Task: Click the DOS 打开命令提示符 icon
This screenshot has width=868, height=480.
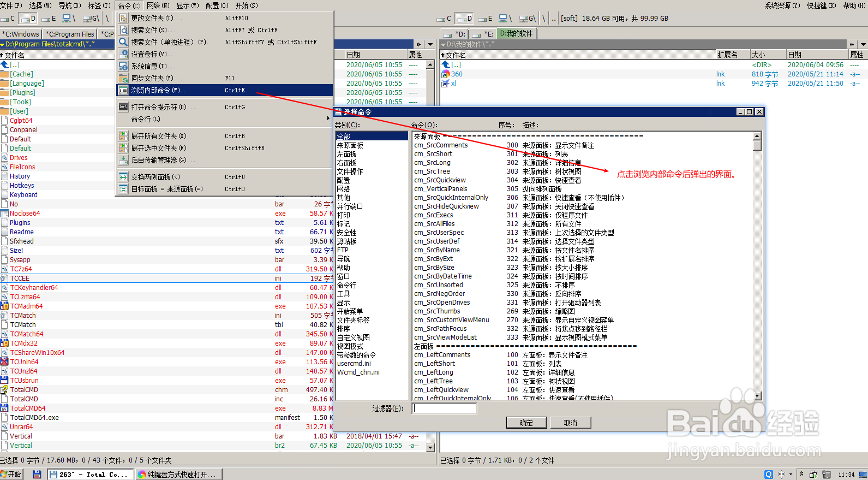Action: pos(123,107)
